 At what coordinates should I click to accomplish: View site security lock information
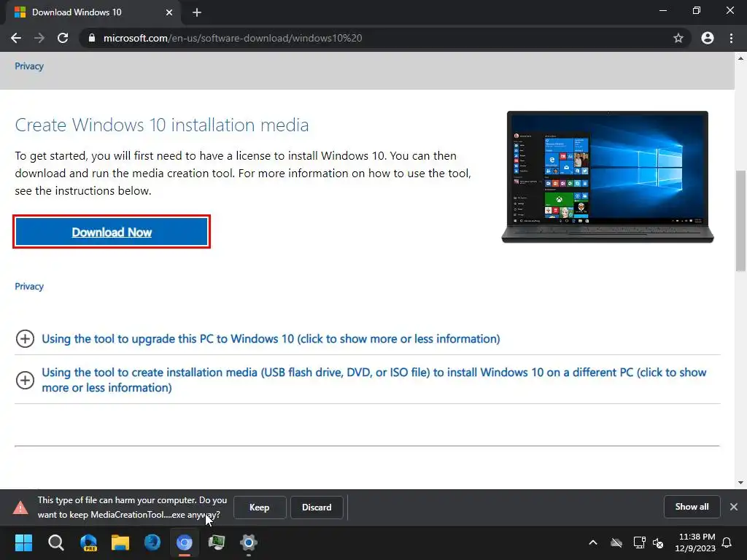(91, 38)
